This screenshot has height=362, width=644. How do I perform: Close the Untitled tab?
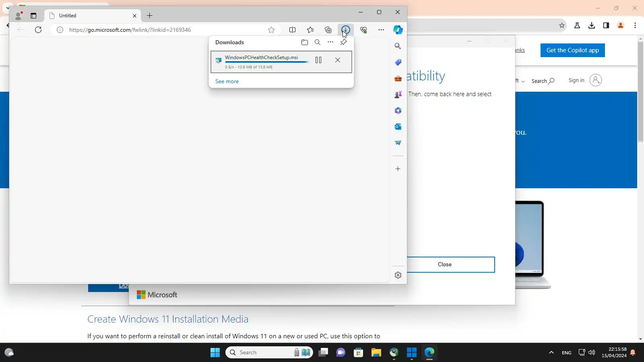pyautogui.click(x=134, y=16)
